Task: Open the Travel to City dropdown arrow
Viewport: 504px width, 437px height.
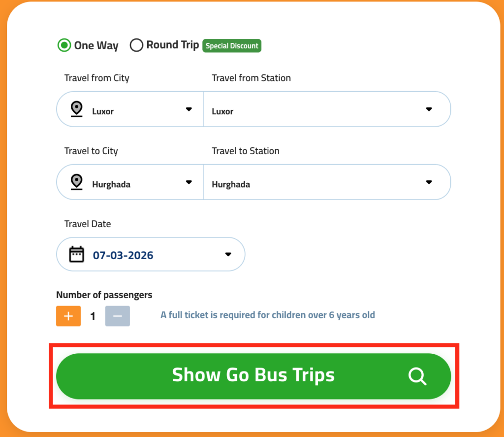Action: 189,182
